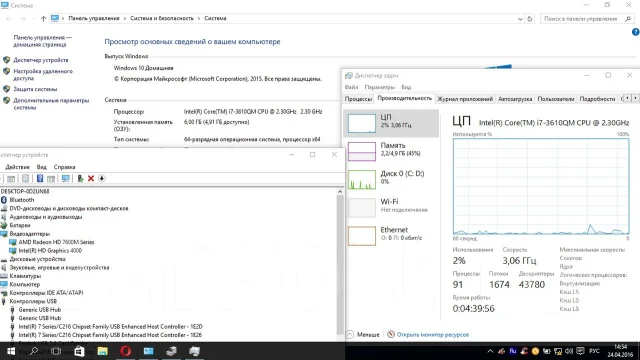Click Панель управления in address breadcrumb
Viewport: 640px width, 360px height.
[94, 18]
